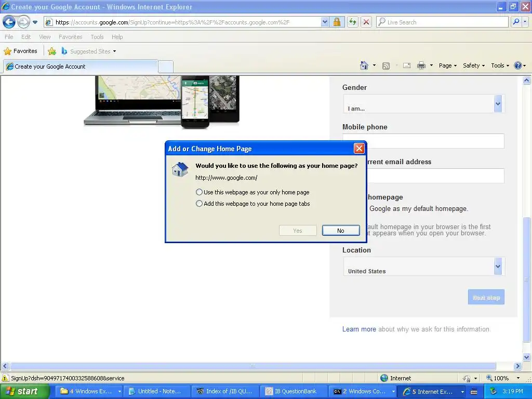Click the No button in dialog
The image size is (532, 399).
point(341,230)
